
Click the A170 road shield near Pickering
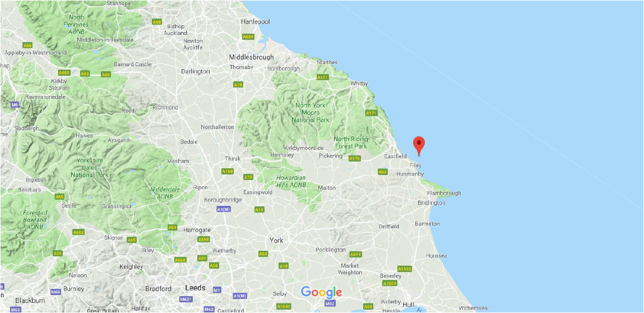point(354,158)
